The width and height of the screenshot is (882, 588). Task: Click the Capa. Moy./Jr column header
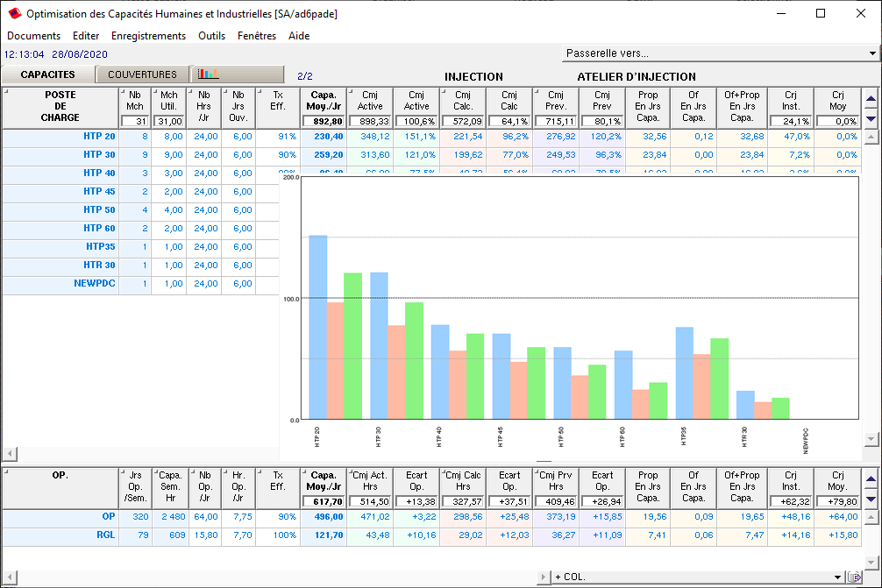coord(323,100)
